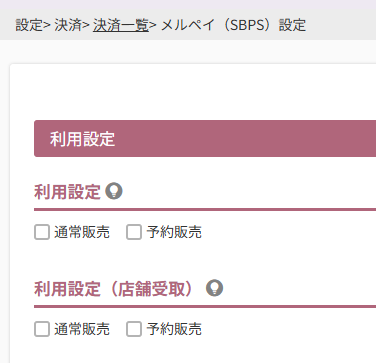This screenshot has height=363, width=376.
Task: Select the メルペイ（SBPS）設定 breadcrumb text
Action: (233, 25)
